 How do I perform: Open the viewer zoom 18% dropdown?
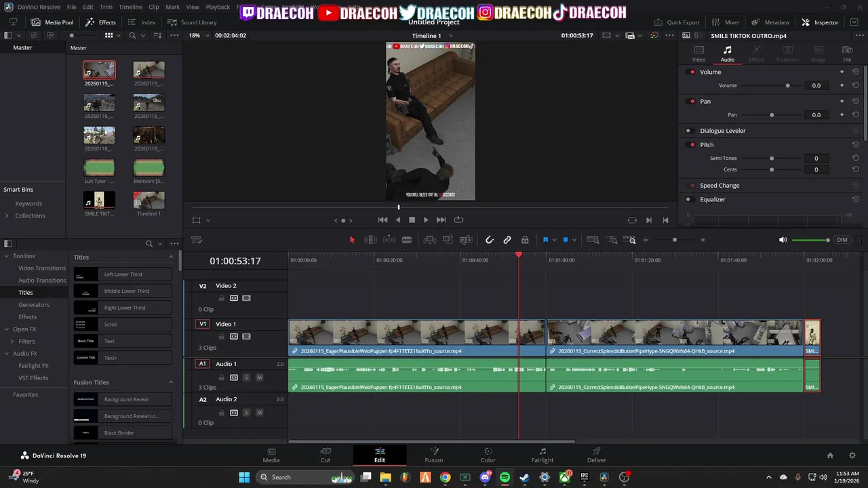199,35
